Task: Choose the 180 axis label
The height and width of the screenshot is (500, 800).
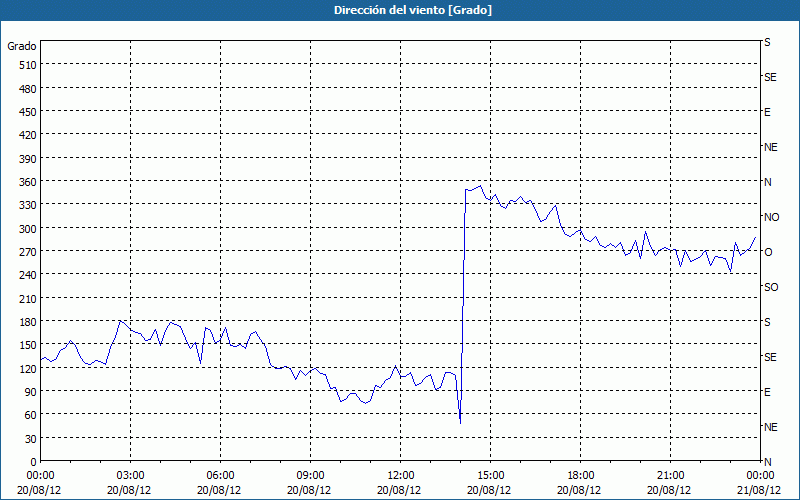Action: click(x=28, y=322)
